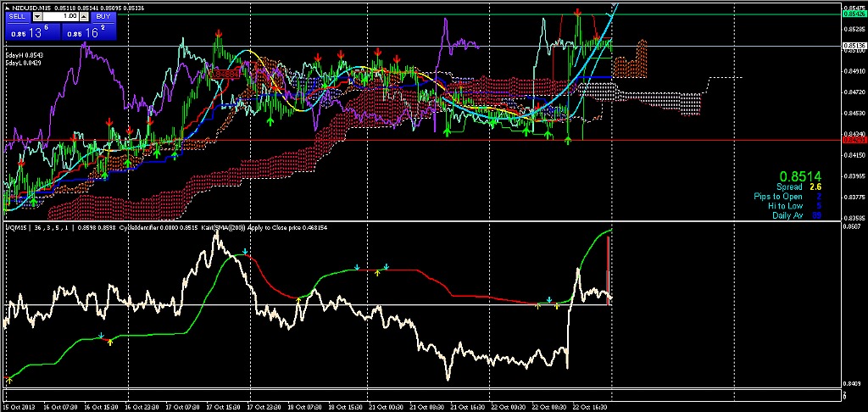The width and height of the screenshot is (868, 412).
Task: Click the sell price tile 0.85 13
Action: 31,32
